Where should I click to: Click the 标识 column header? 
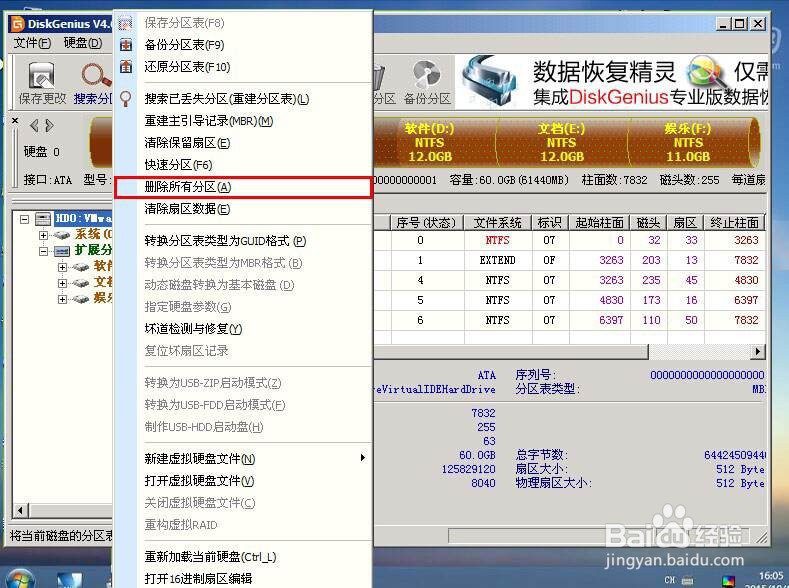pyautogui.click(x=550, y=222)
